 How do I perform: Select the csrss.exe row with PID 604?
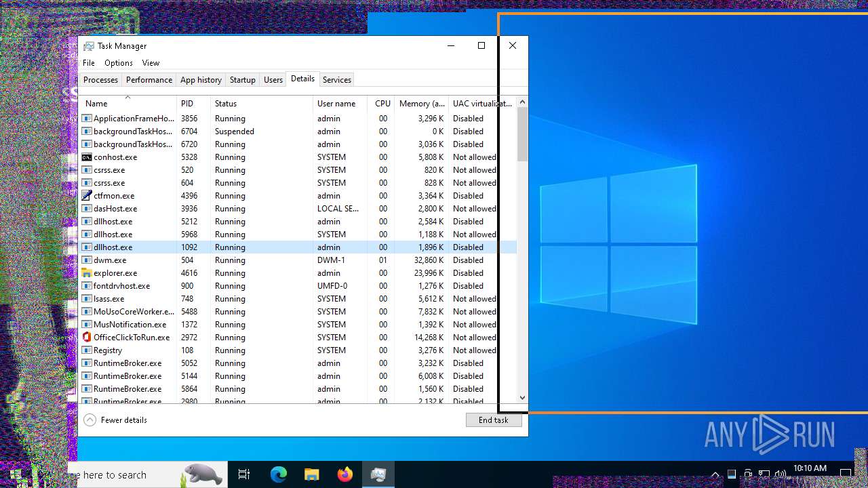coord(298,183)
